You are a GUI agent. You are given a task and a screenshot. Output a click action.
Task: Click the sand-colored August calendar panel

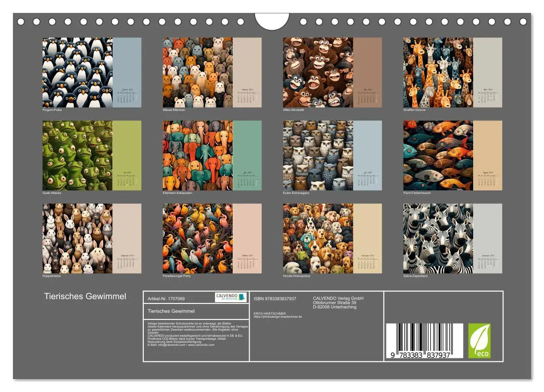488,155
